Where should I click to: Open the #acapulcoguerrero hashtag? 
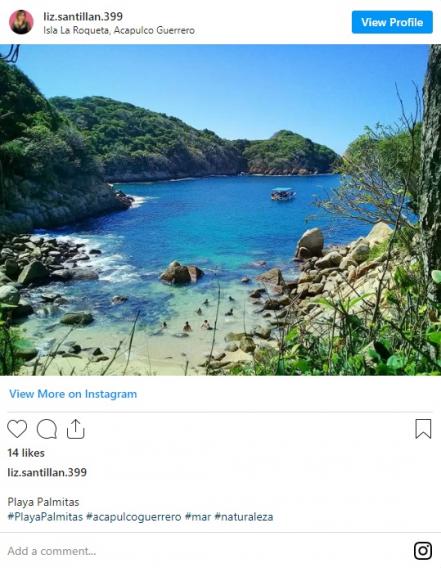(x=134, y=517)
